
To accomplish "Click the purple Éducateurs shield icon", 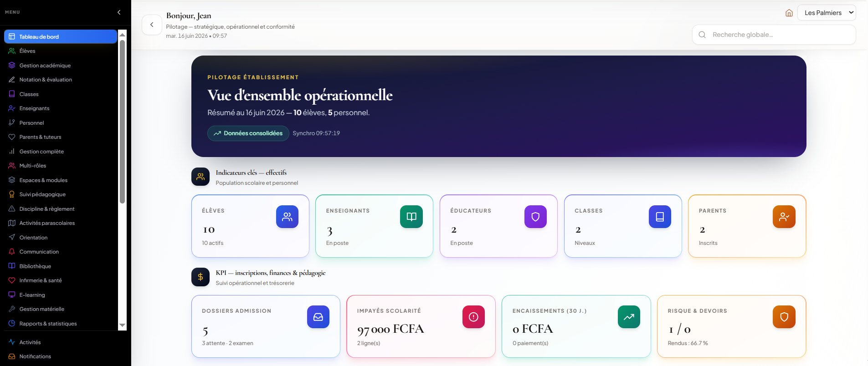I will click(535, 217).
